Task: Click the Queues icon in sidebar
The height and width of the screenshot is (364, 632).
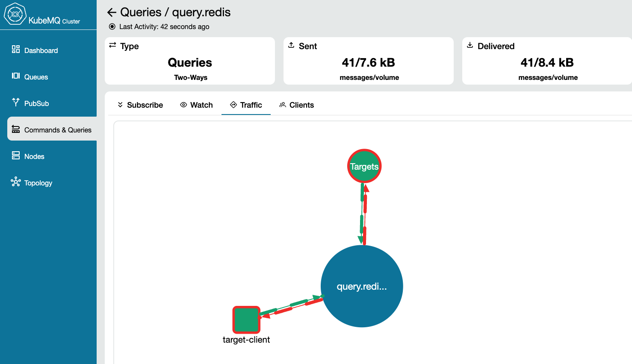Action: coord(16,76)
